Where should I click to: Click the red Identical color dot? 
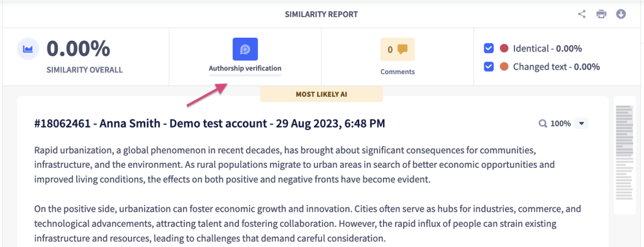click(504, 48)
